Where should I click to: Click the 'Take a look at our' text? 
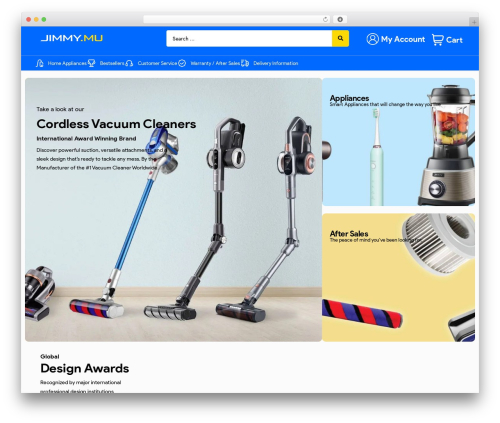[x=60, y=109]
